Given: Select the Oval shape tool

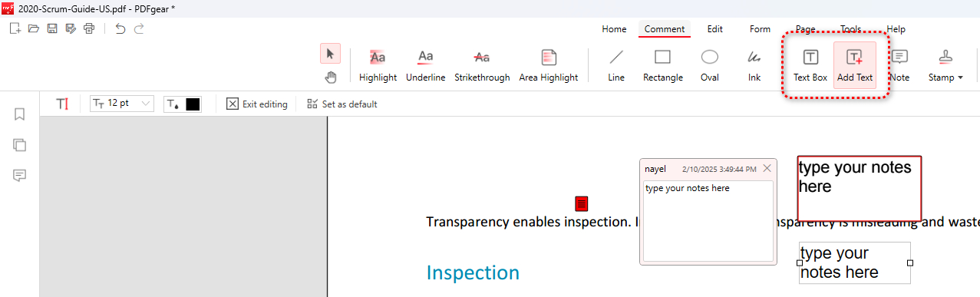Looking at the screenshot, I should (x=710, y=65).
